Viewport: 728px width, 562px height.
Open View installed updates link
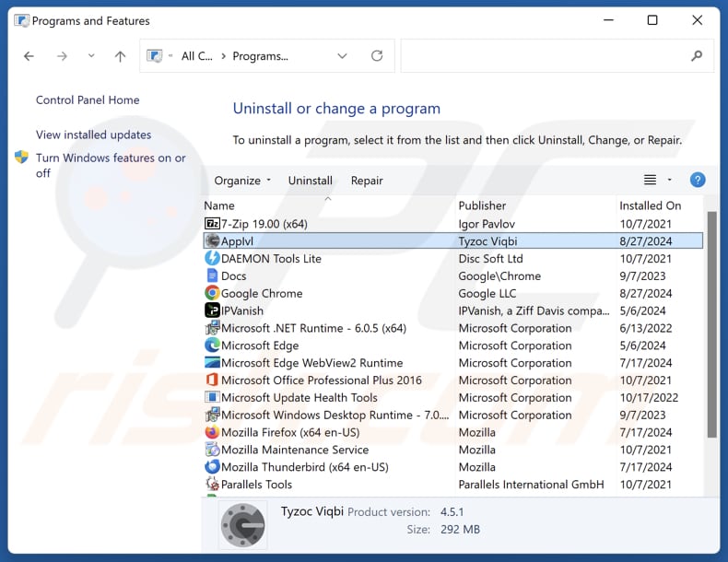(x=93, y=135)
